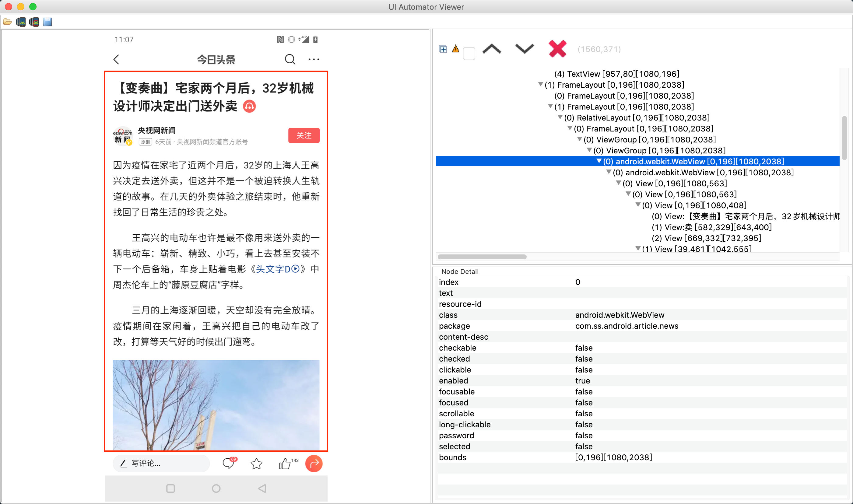Toggle NAF nodes with the yellow warning icon
Viewport: 853px width, 504px height.
coord(455,49)
